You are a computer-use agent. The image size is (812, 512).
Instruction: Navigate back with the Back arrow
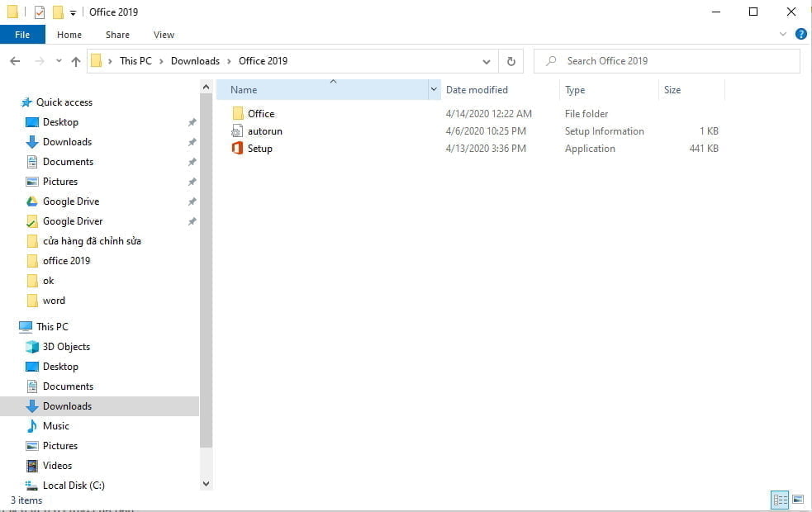[15, 61]
